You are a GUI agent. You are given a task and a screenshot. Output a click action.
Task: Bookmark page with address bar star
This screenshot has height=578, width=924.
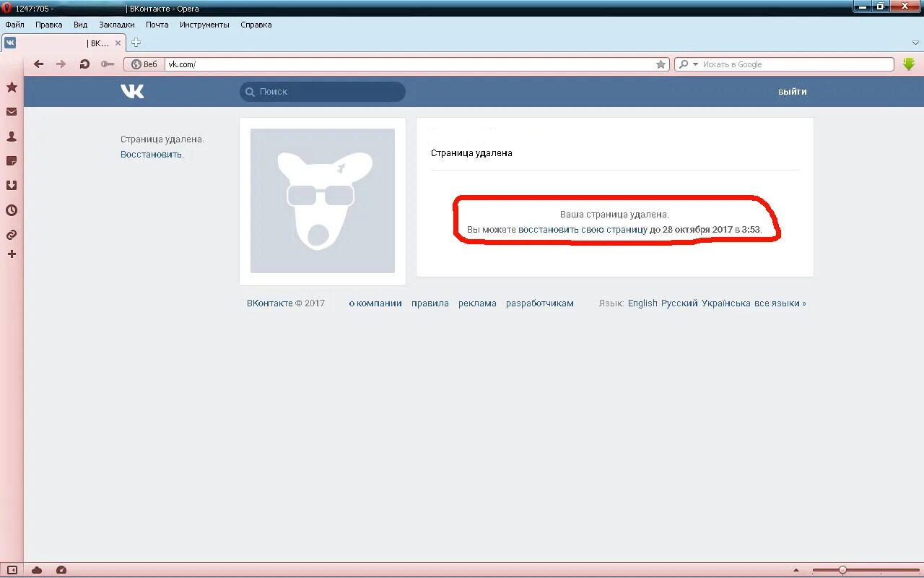[x=661, y=64]
